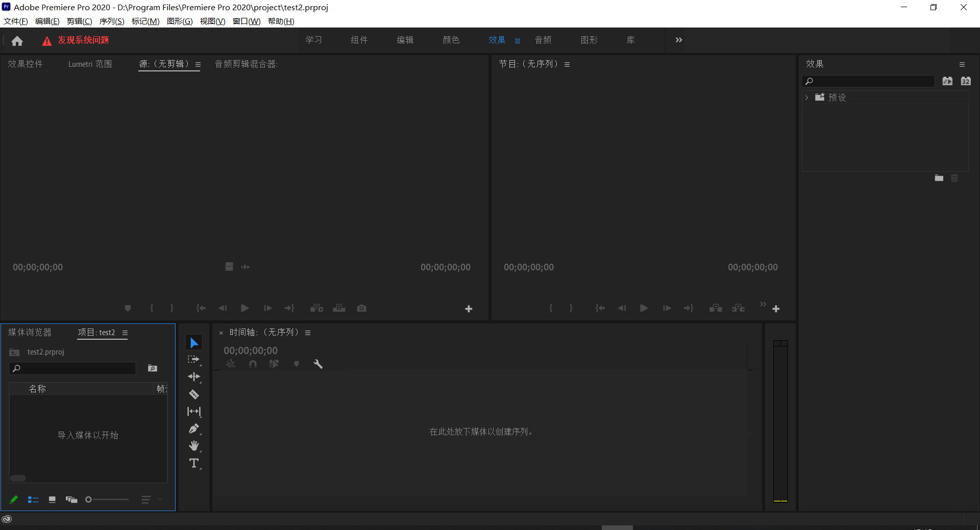The width and height of the screenshot is (980, 530).
Task: Open the 文件(F) menu
Action: (x=16, y=21)
